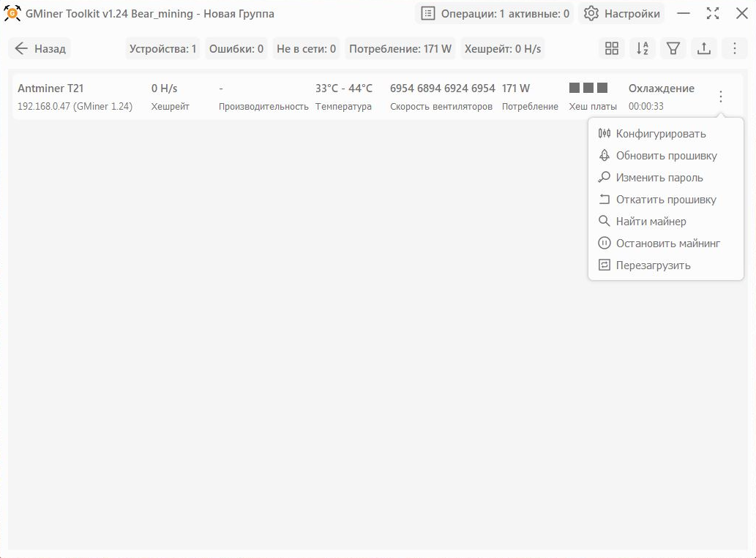The image size is (756, 558).
Task: Click the Не в сети: 0 counter
Action: click(306, 49)
